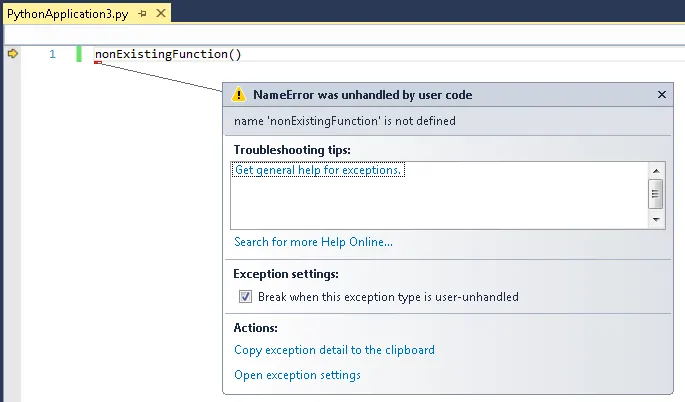Pin the PythonApplication3.py tab
This screenshot has height=402, width=685.
(x=144, y=13)
